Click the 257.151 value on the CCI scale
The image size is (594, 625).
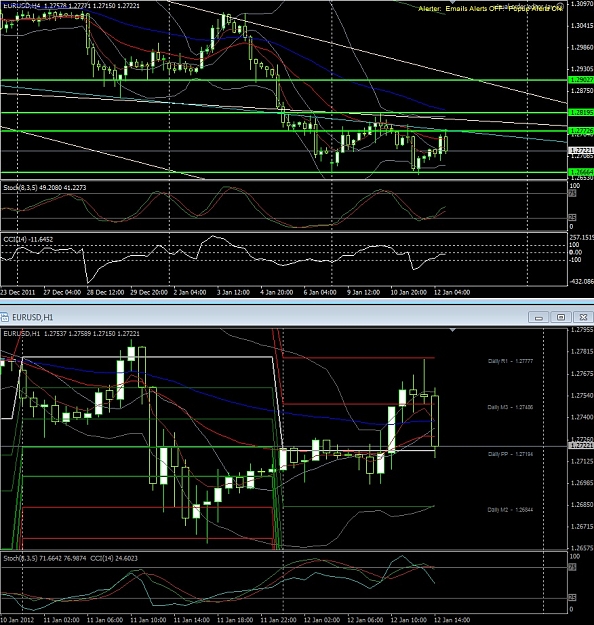pyautogui.click(x=581, y=238)
